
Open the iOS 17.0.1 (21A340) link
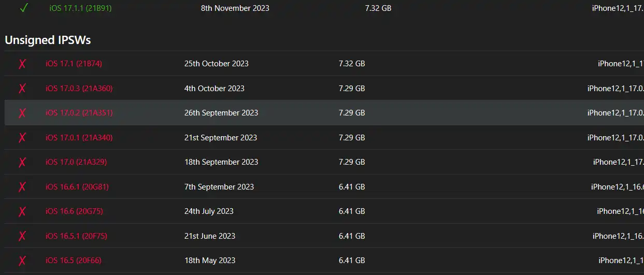(x=79, y=138)
